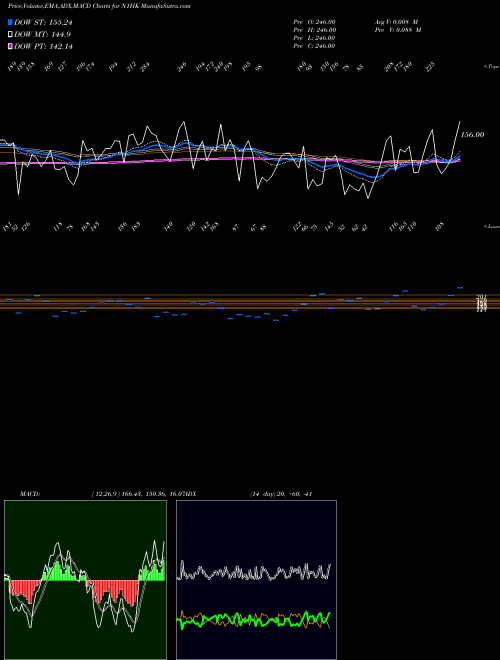Click the '<Lows' axis label

click(491, 226)
